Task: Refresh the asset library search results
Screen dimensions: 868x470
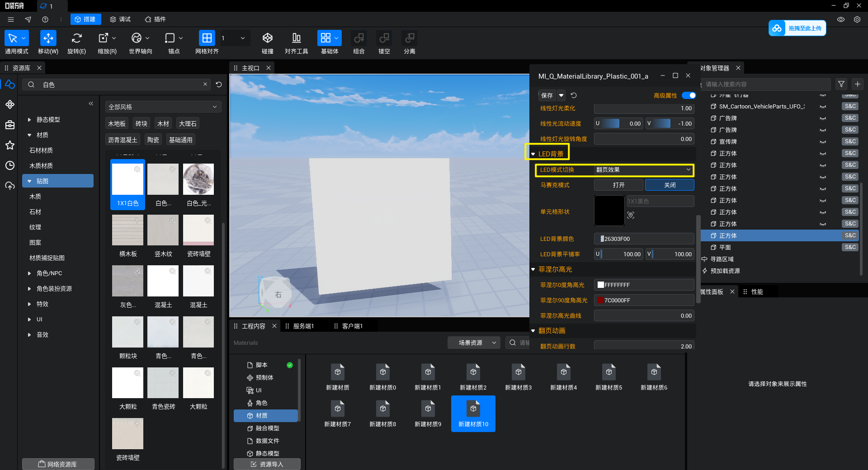Action: (219, 85)
